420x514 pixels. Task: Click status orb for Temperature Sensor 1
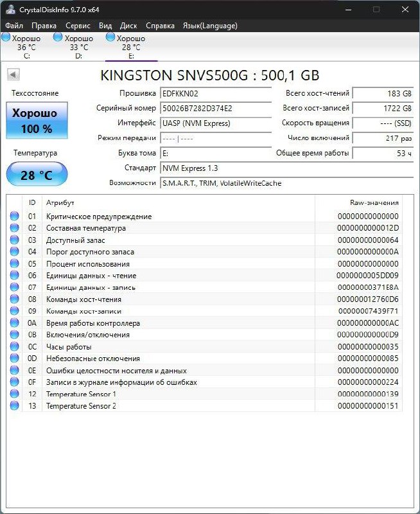pyautogui.click(x=14, y=394)
